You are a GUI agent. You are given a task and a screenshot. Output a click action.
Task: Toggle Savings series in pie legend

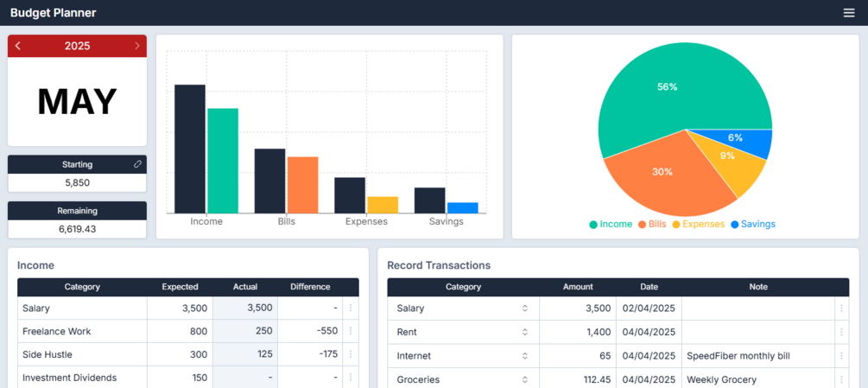(753, 224)
